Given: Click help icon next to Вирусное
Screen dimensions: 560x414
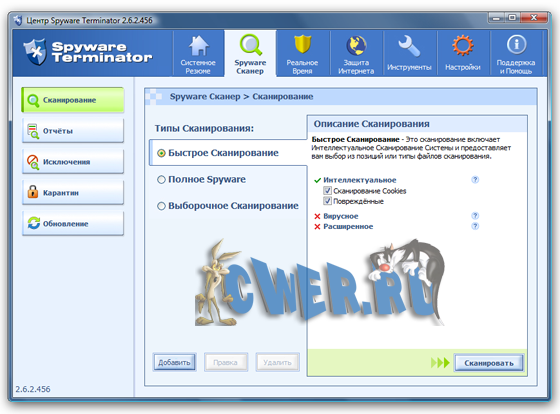Looking at the screenshot, I should [475, 215].
